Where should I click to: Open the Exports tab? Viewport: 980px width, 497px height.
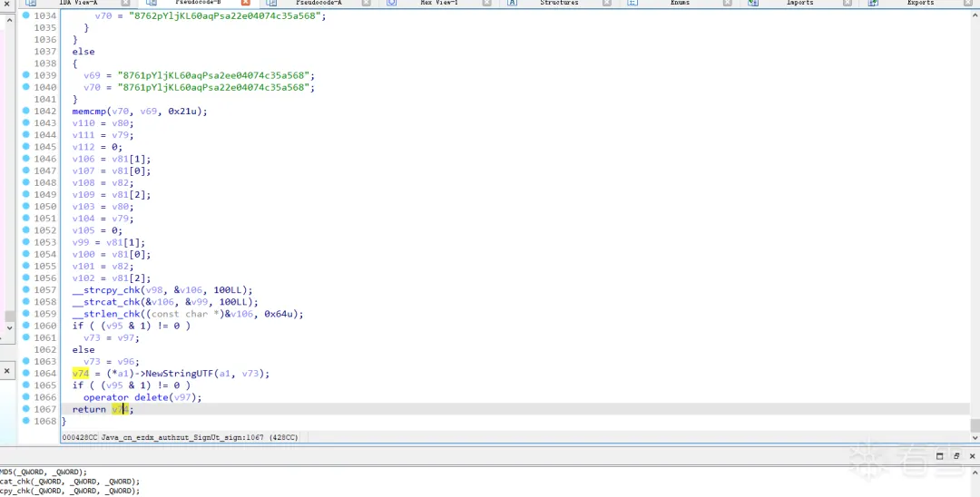(921, 3)
